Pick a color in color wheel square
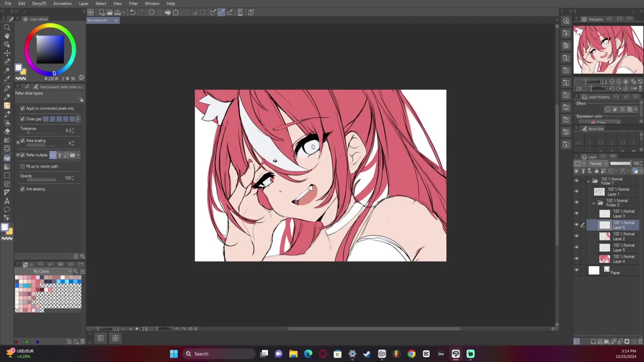 pyautogui.click(x=50, y=49)
